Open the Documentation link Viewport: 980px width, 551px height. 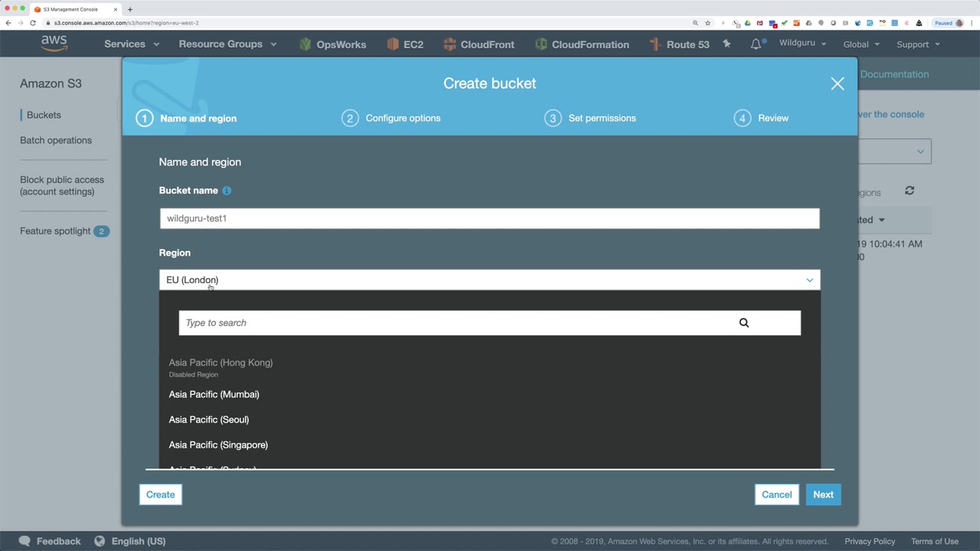click(894, 74)
